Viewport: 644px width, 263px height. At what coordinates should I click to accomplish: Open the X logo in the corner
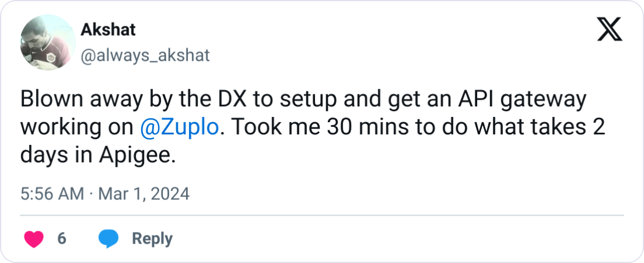(609, 29)
